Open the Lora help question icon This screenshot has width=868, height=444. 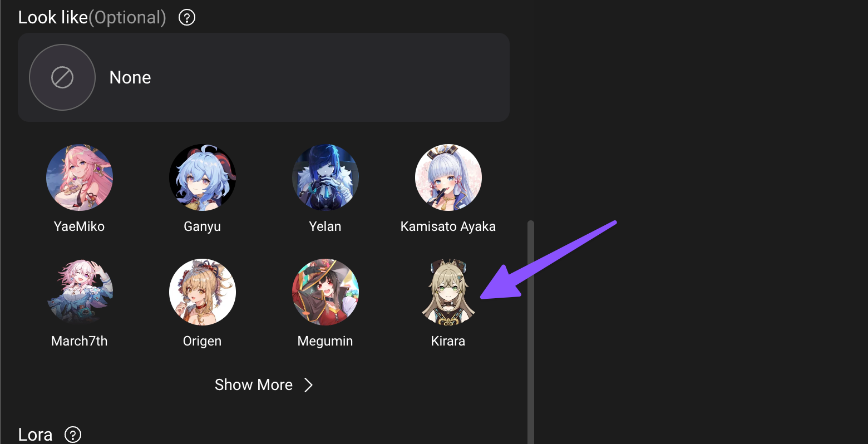tap(73, 435)
